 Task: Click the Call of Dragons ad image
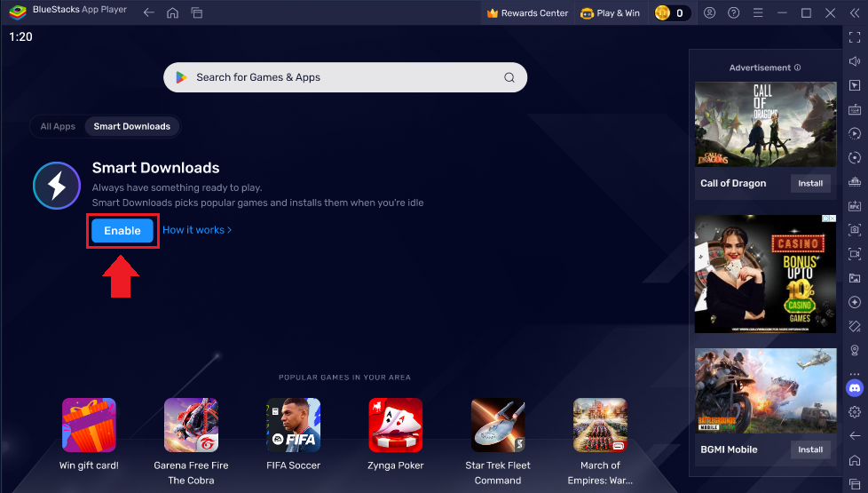766,124
